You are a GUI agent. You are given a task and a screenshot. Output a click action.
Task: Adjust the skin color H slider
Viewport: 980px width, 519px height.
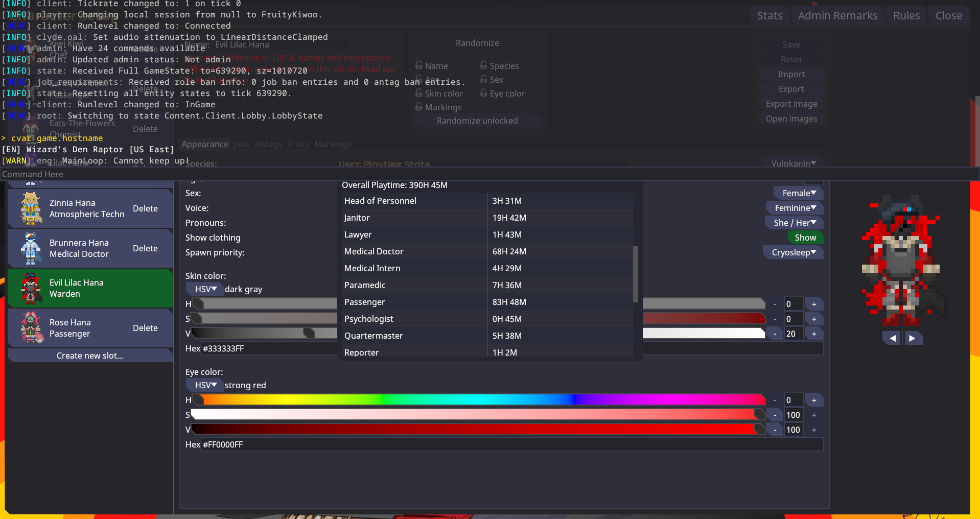265,304
